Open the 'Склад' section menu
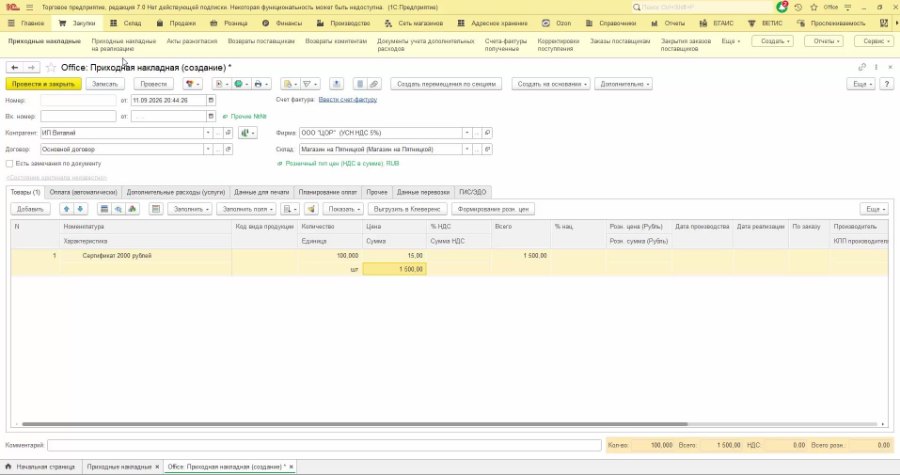The width and height of the screenshot is (900, 475). point(126,24)
